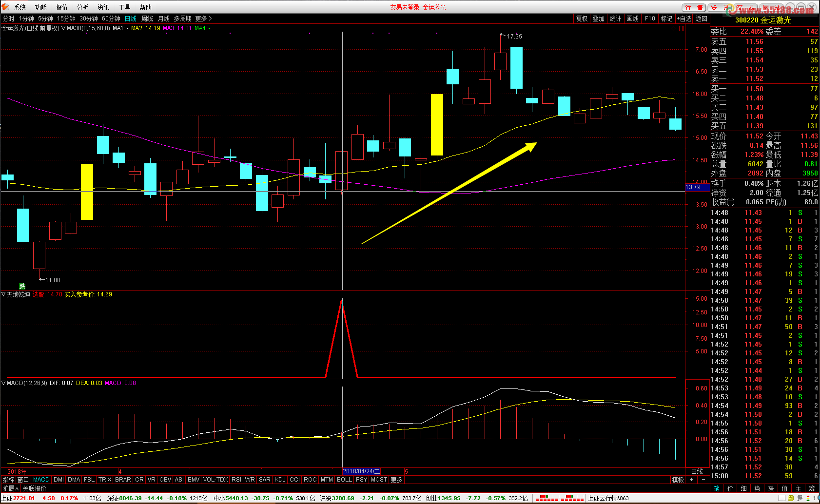Screen dimensions: 820x504
Task: Expand the 更多 timeframe options
Action: (x=203, y=19)
